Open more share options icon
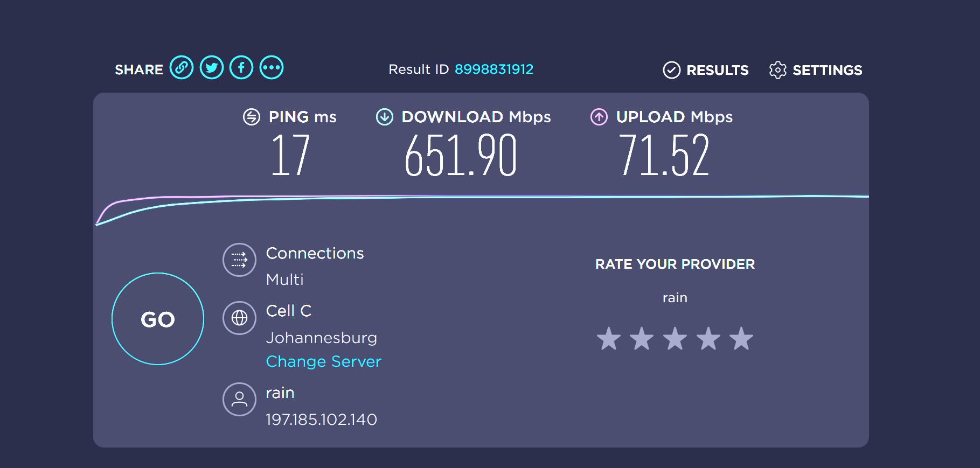 tap(272, 68)
